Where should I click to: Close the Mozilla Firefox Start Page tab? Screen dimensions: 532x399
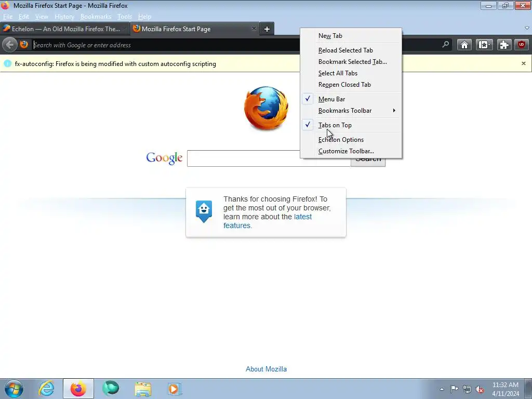(254, 29)
